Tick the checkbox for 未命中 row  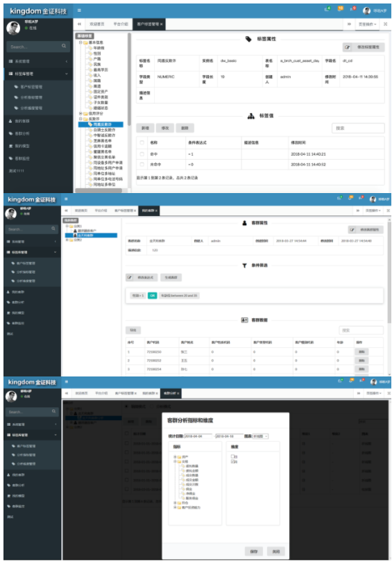point(142,165)
